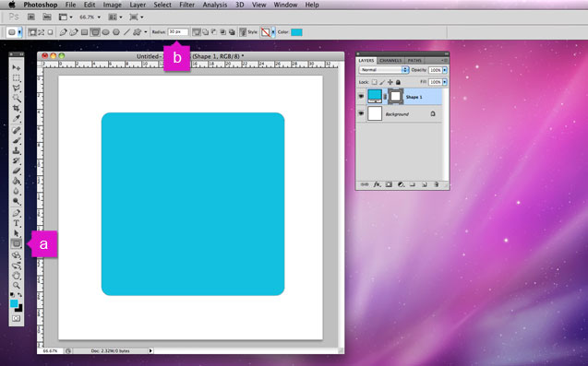Enable Create New Shape Layer option
This screenshot has width=588, height=366.
(196, 32)
